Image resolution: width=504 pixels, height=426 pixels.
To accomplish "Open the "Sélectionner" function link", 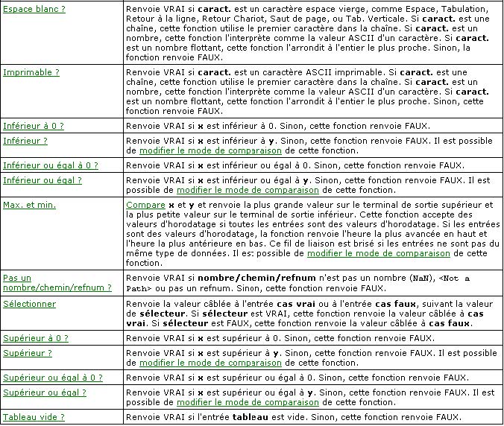I will click(x=29, y=304).
